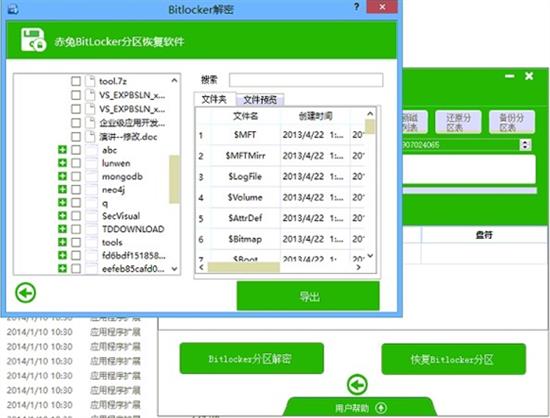This screenshot has width=550, height=418.
Task: Click the file table vertical scrollbar thumb
Action: (x=370, y=127)
